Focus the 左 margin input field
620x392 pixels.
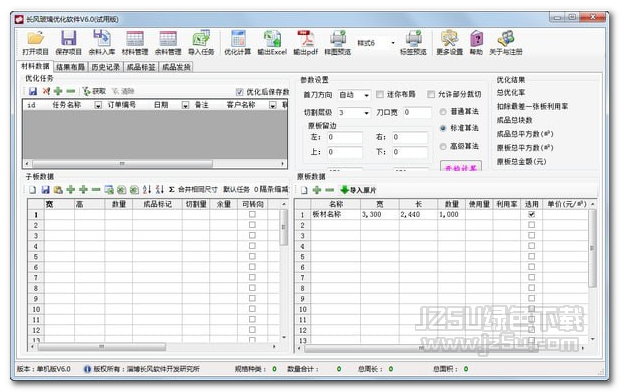[344, 138]
